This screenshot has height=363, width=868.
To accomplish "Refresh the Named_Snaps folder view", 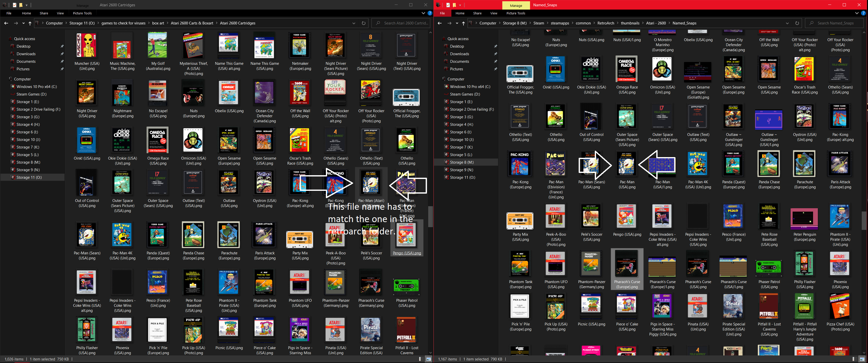I will [797, 23].
